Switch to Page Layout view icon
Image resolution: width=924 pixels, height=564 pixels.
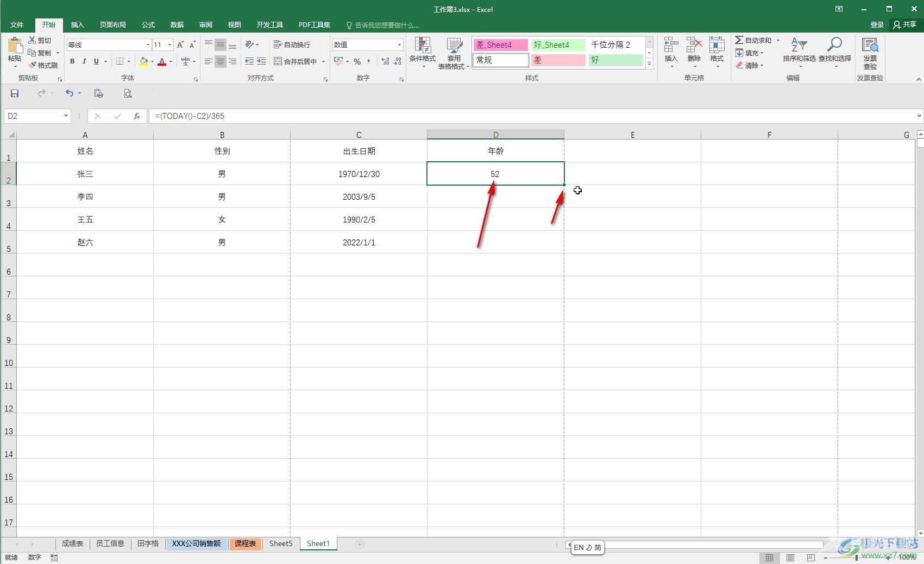pos(790,557)
